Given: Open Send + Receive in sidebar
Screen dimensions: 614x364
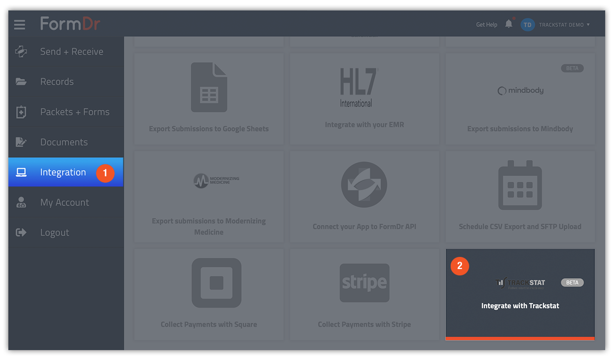Looking at the screenshot, I should (66, 51).
